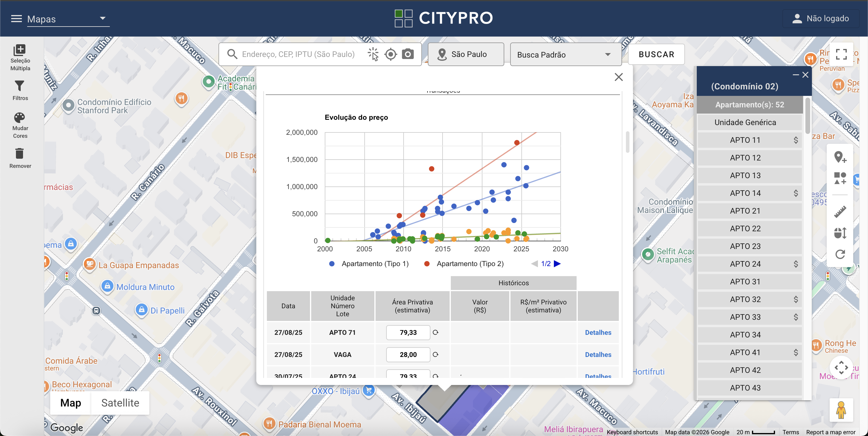The height and width of the screenshot is (436, 868).
Task: Activate click-on-map selection icon
Action: point(373,54)
